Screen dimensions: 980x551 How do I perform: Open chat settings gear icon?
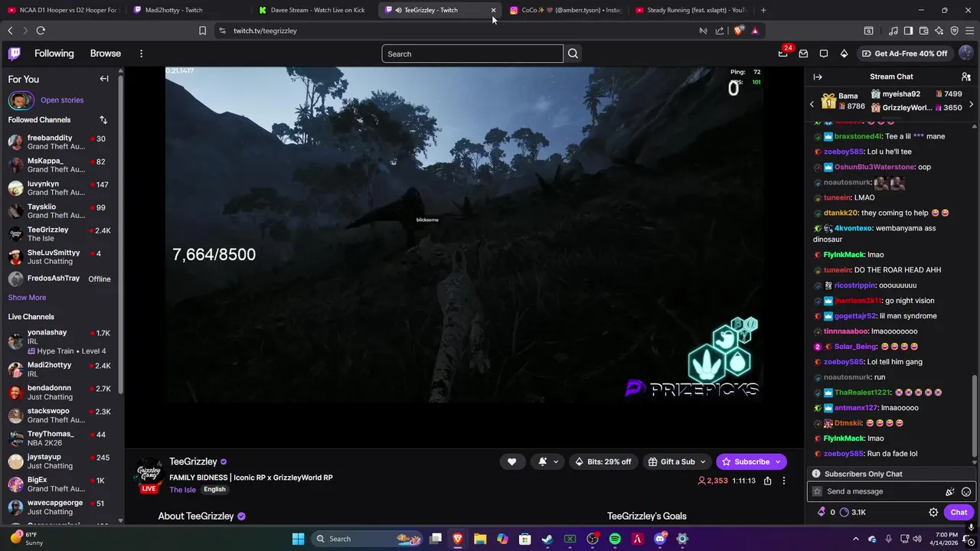pos(933,512)
